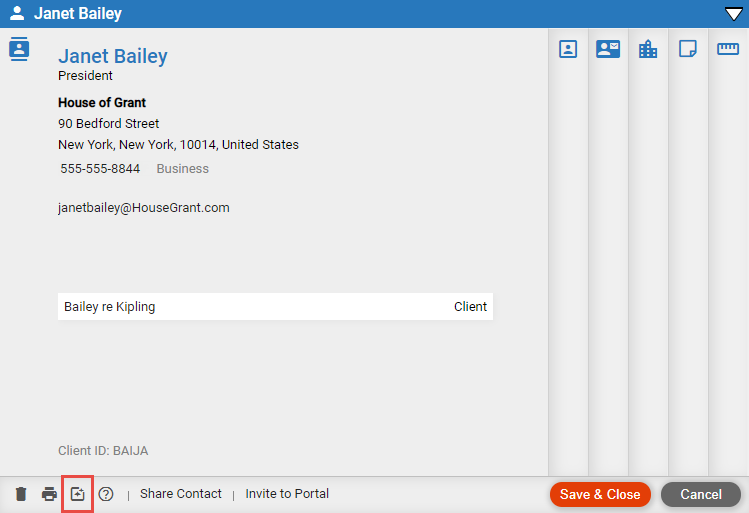Click the 555-555-8844 phone number

tap(100, 169)
